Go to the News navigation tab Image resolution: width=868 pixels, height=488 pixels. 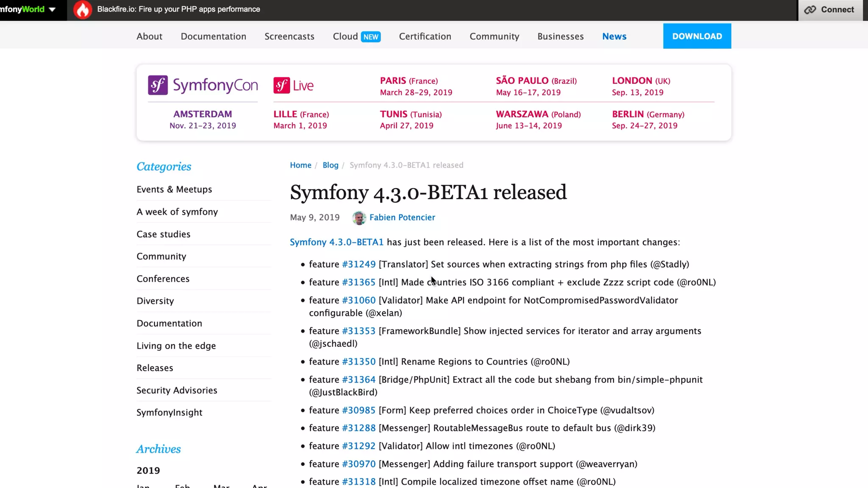coord(614,36)
